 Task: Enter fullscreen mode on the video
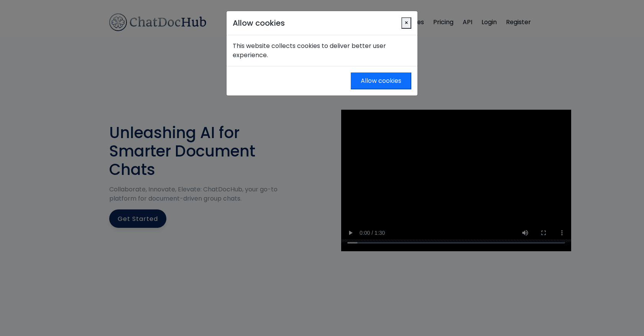(543, 233)
